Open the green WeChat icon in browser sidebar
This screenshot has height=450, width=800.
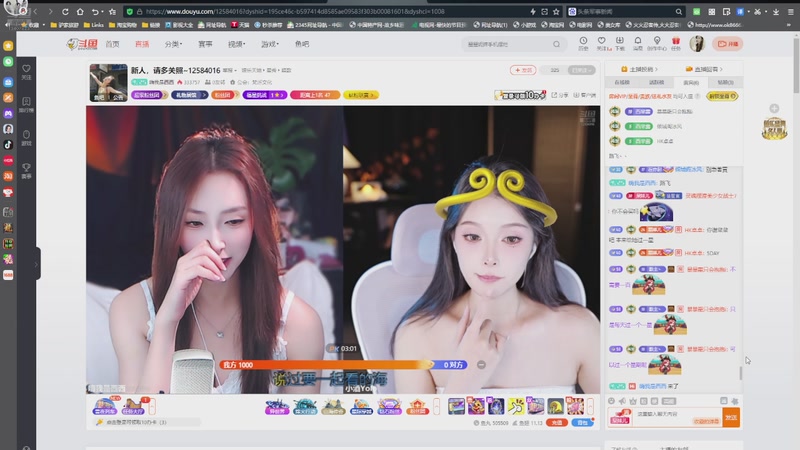[x=8, y=61]
